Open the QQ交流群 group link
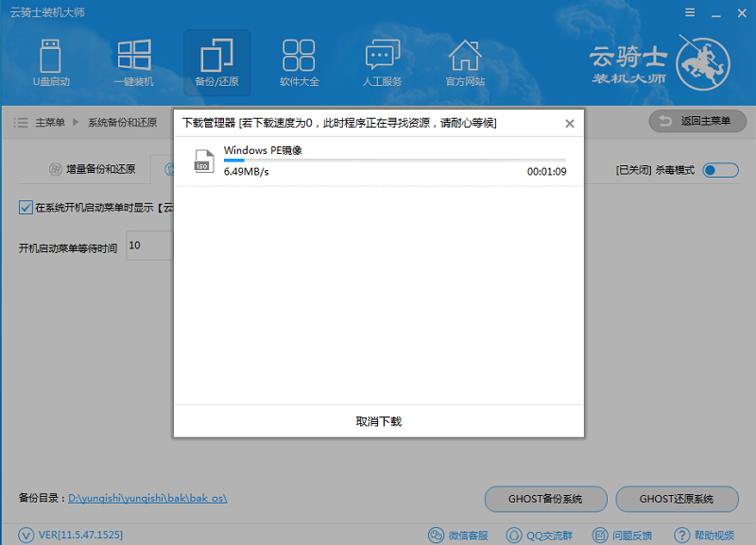The width and height of the screenshot is (756, 545). tap(539, 536)
